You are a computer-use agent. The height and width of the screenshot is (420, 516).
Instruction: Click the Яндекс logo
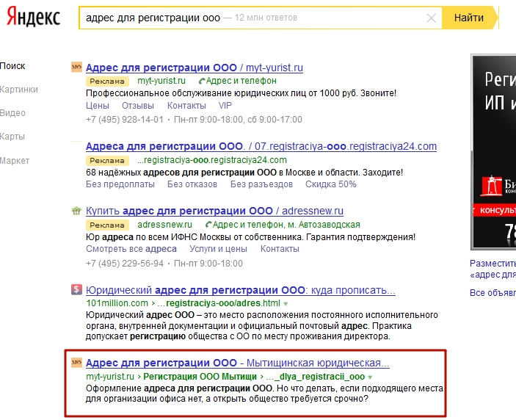coord(34,18)
